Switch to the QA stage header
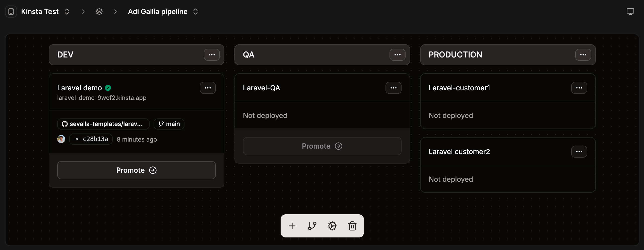This screenshot has width=644, height=250. tap(248, 54)
